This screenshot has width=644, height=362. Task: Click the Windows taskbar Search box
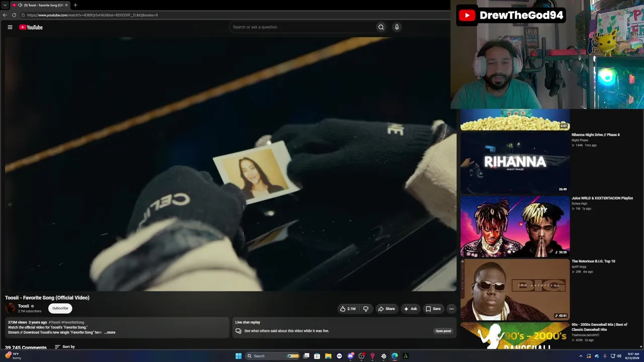[x=272, y=356]
